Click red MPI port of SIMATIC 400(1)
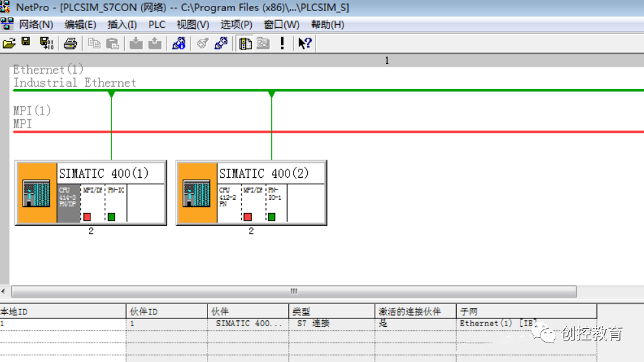 [87, 217]
